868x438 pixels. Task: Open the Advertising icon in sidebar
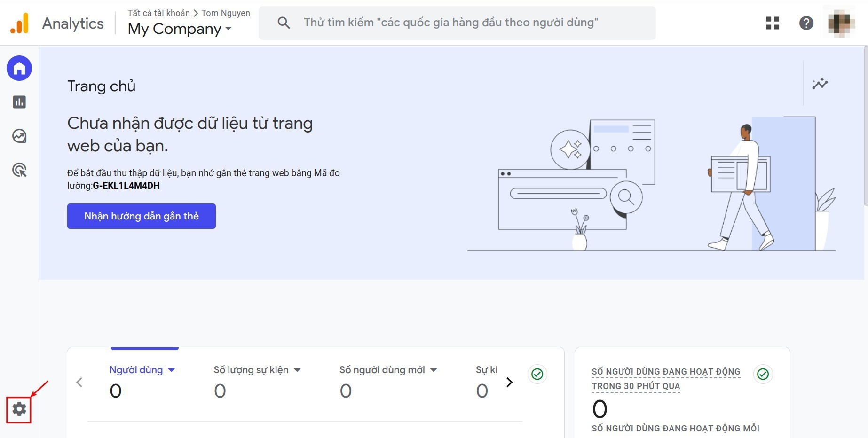(19, 170)
